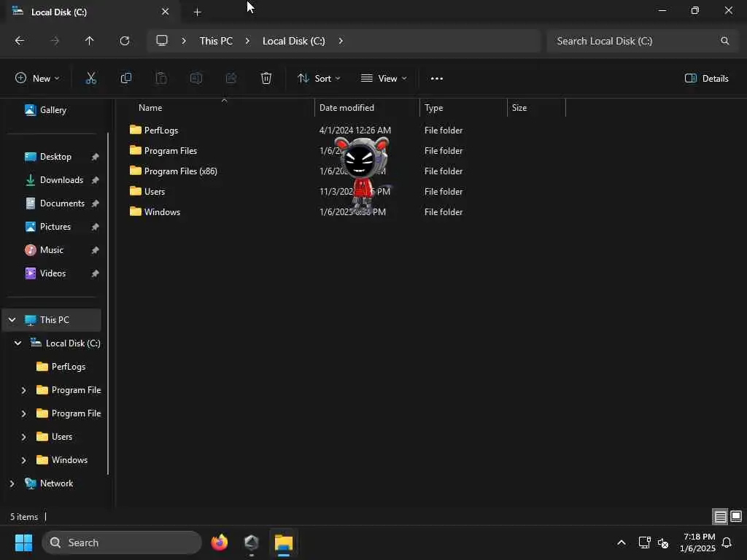The height and width of the screenshot is (560, 747).
Task: Sort by the Date modified column header
Action: point(367,108)
